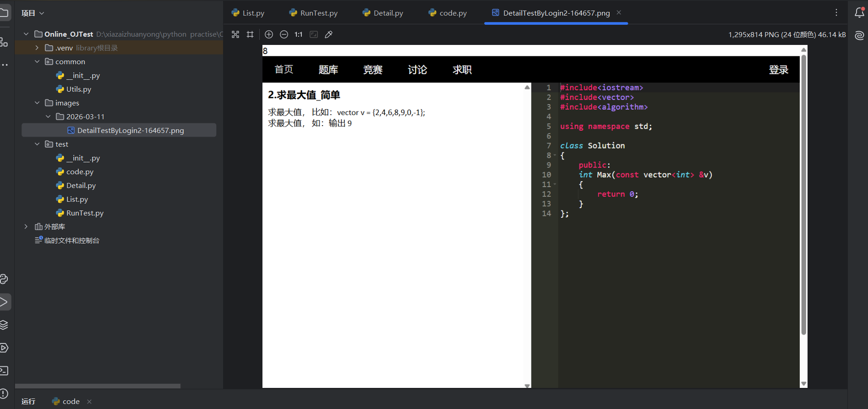868x409 pixels.
Task: Open the Terminal tool window
Action: pos(4,370)
